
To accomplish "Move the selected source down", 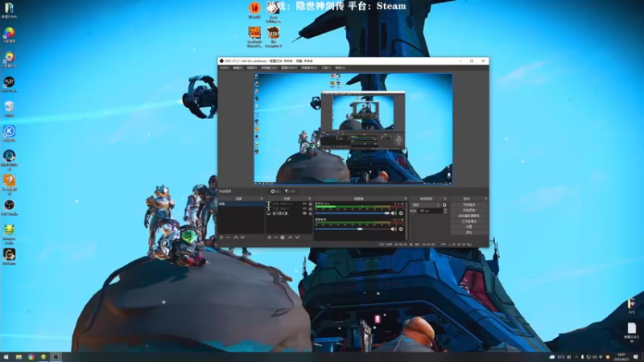I will pos(297,237).
